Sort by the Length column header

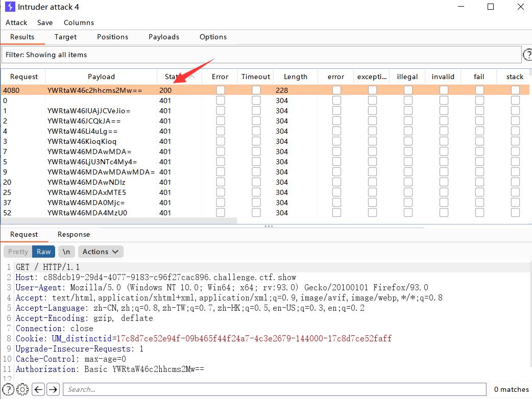click(296, 77)
